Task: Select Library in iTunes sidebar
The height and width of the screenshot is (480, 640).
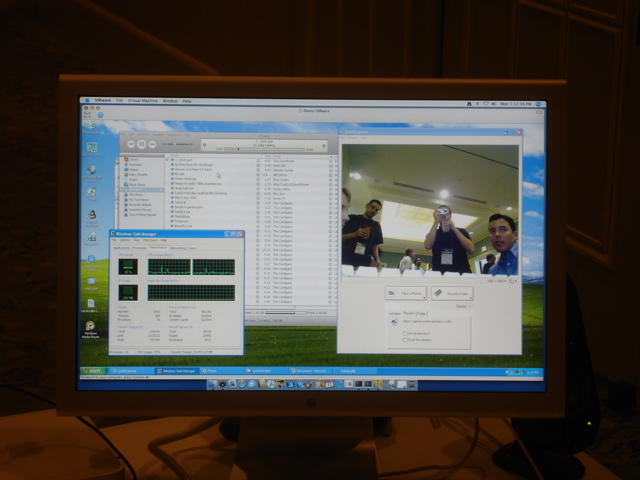Action: (134, 160)
